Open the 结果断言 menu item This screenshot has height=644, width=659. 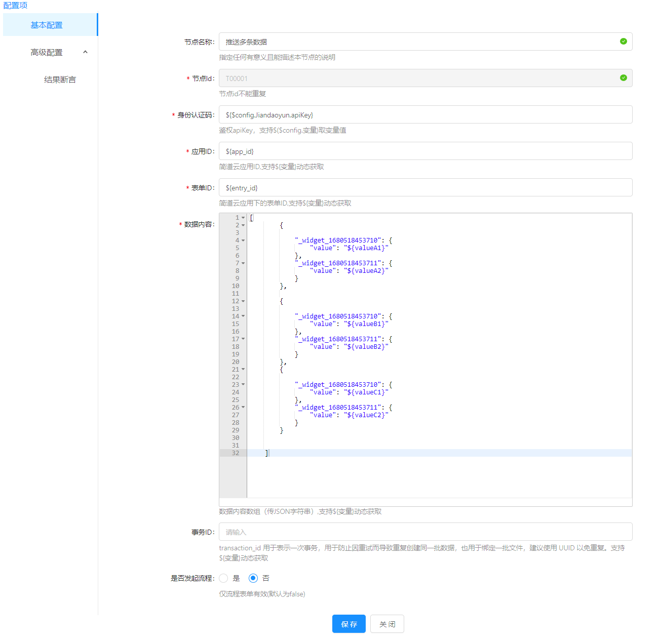[60, 79]
